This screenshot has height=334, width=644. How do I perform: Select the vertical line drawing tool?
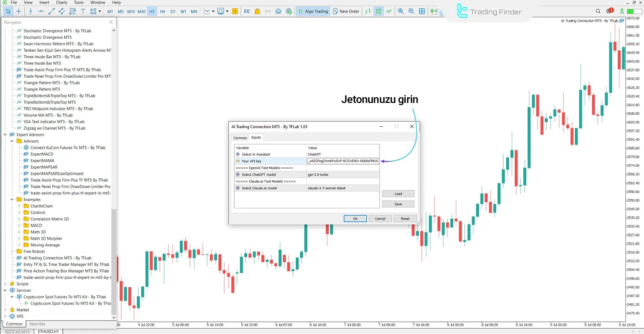click(30, 11)
